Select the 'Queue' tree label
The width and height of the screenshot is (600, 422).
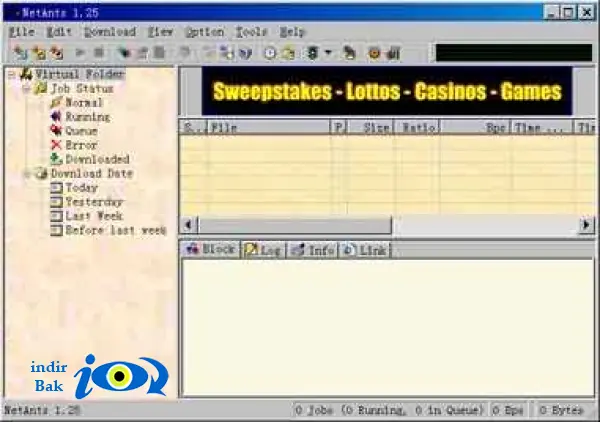[x=81, y=131]
